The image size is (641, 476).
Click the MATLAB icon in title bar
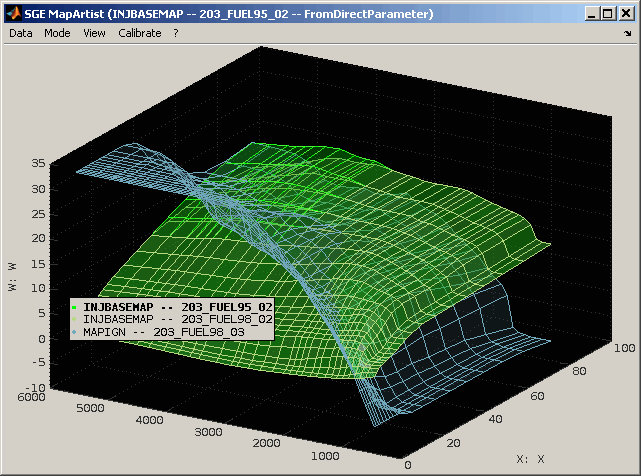(13, 13)
